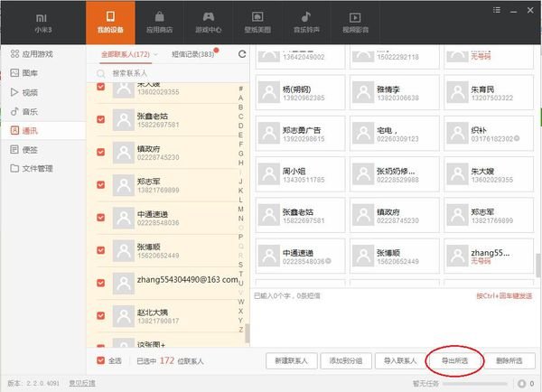Click the 删除所选 delete button
Image resolution: width=542 pixels, height=392 pixels.
click(509, 361)
